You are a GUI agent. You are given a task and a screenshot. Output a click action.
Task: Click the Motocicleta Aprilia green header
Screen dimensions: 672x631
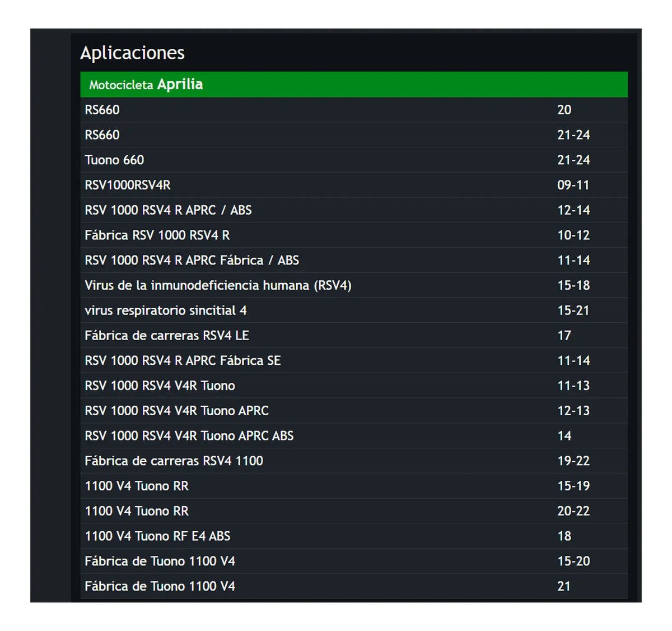click(354, 85)
